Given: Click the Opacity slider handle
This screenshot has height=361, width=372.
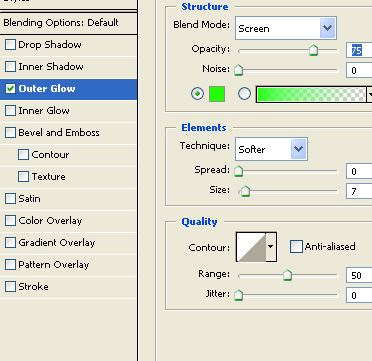Looking at the screenshot, I should 313,51.
